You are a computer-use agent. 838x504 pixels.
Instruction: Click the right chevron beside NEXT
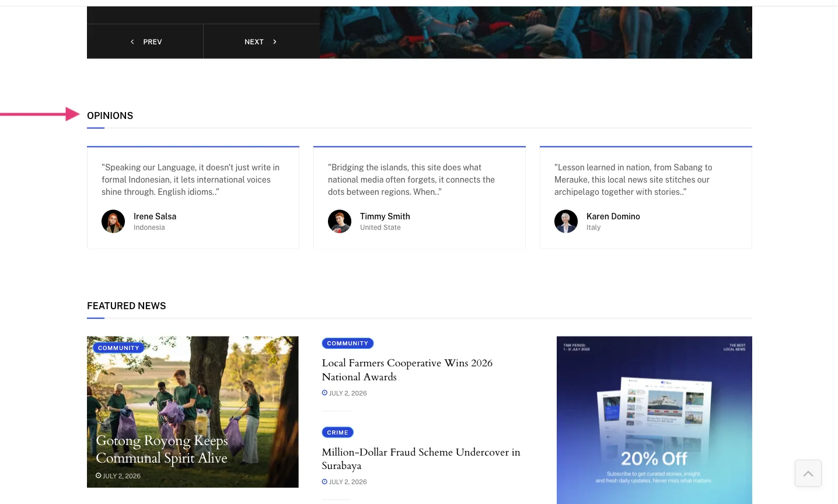click(x=275, y=42)
